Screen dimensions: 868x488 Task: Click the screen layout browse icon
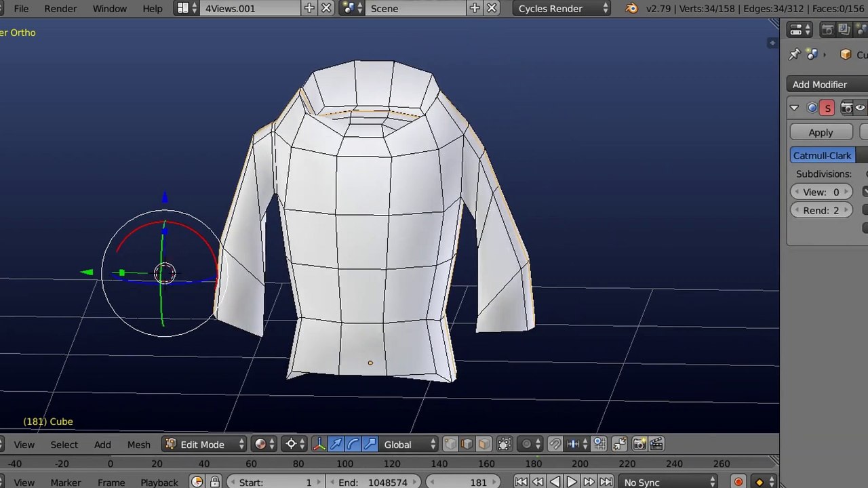(186, 9)
